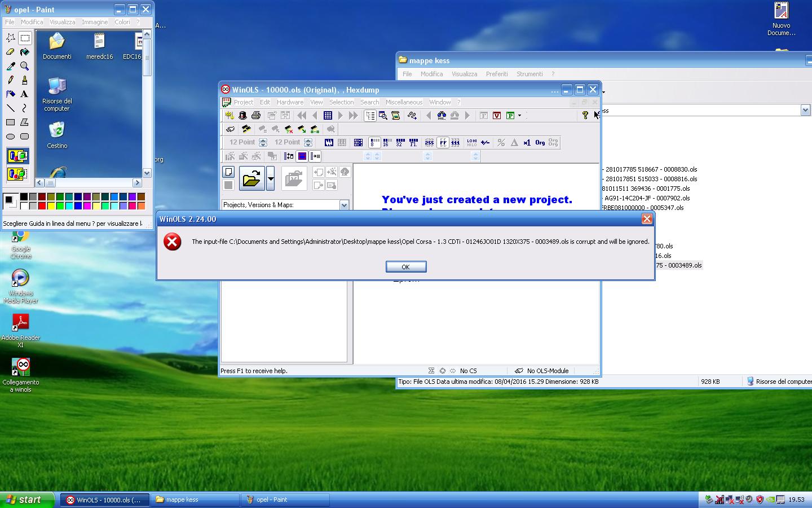Select the Pencil tool in Paint

10,80
